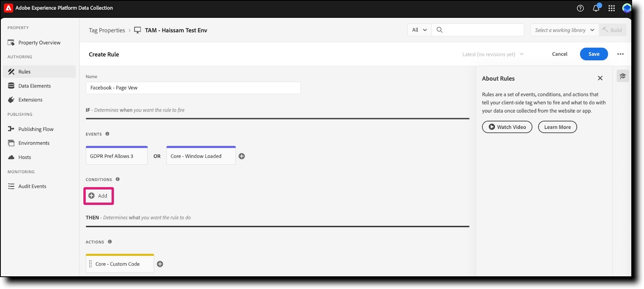The image size is (644, 289).
Task: Open the app switcher grid icon
Action: pos(611,8)
